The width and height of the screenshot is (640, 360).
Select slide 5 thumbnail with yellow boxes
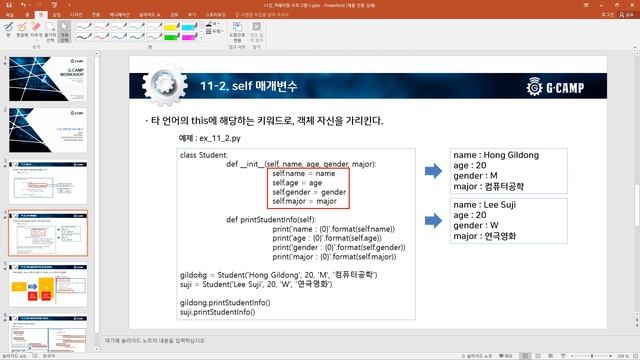(x=48, y=285)
